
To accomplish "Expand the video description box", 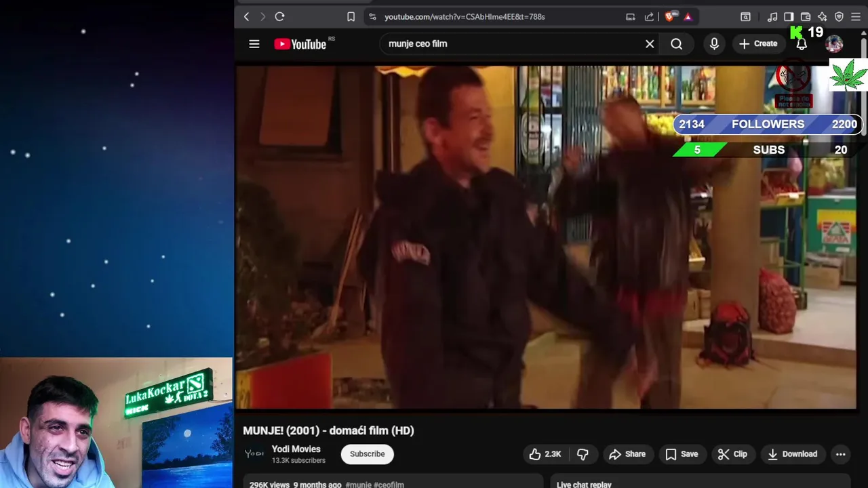I will 393,482.
